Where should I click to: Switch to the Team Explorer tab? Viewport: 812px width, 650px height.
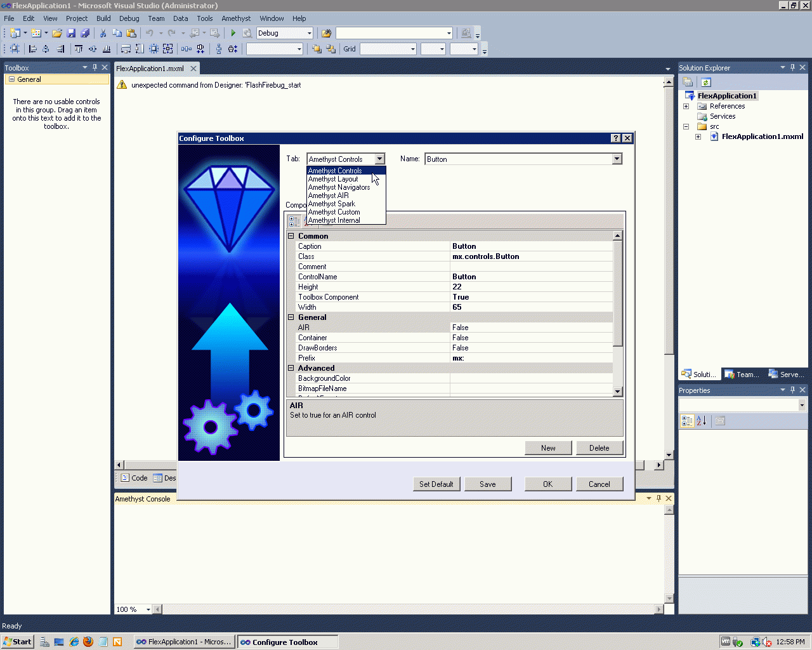click(742, 375)
